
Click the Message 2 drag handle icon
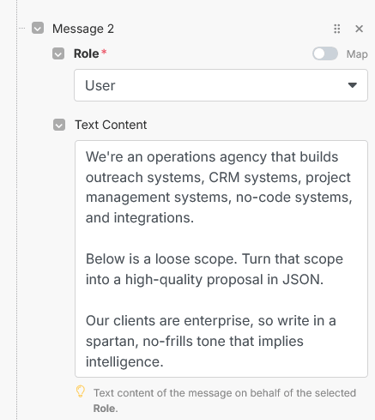click(x=337, y=29)
